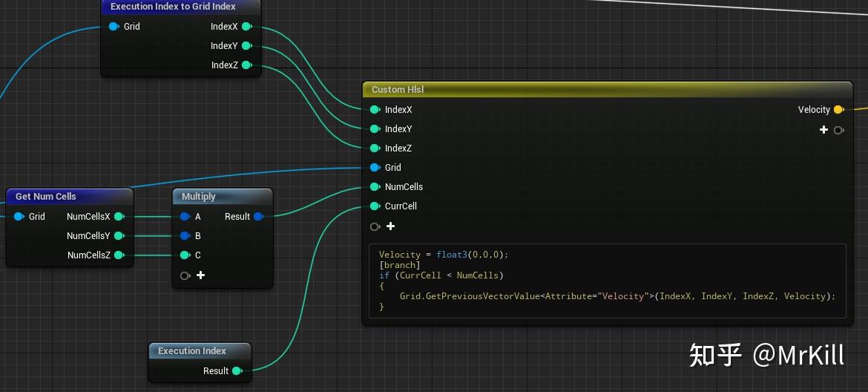Click IndexY output pin on Execution Index to Grid Index
The width and height of the screenshot is (868, 392).
(x=246, y=45)
